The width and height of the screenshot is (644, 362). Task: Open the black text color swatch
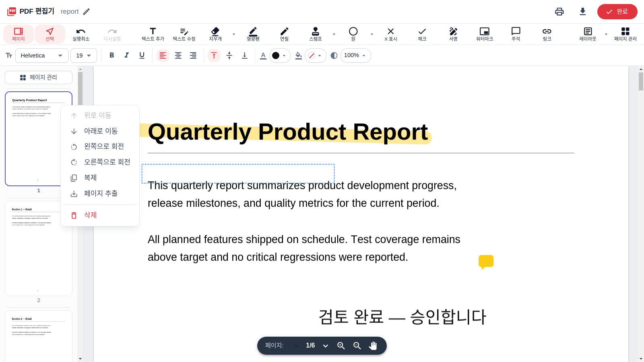click(279, 56)
